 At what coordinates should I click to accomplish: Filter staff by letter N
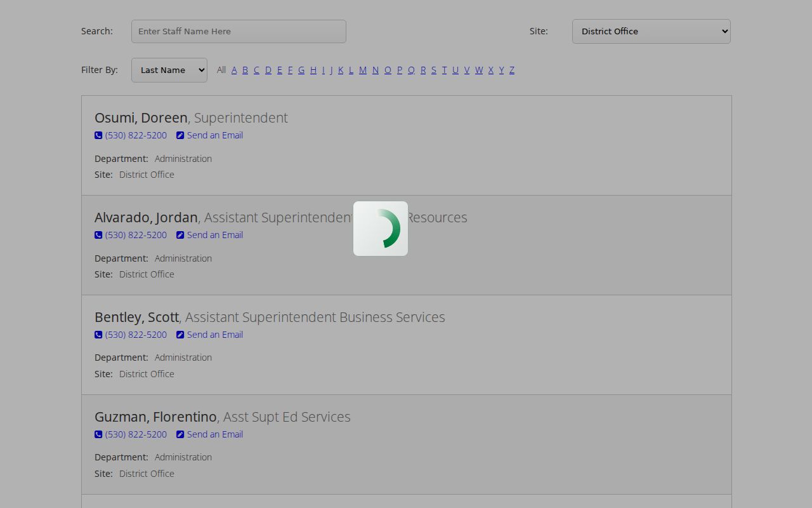pos(376,70)
